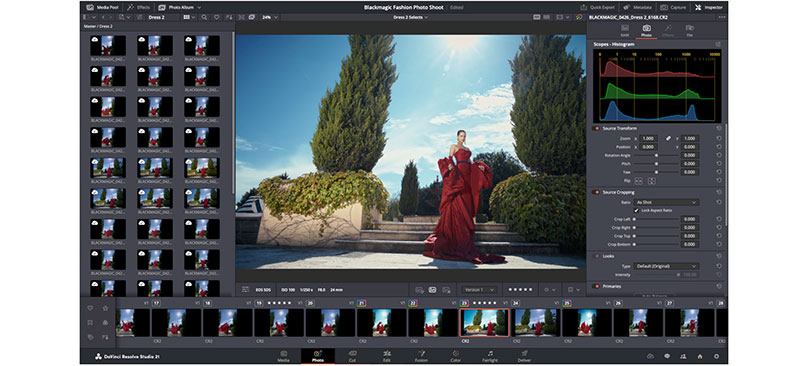
Task: Open the Looks Type dropdown
Action: click(x=666, y=266)
